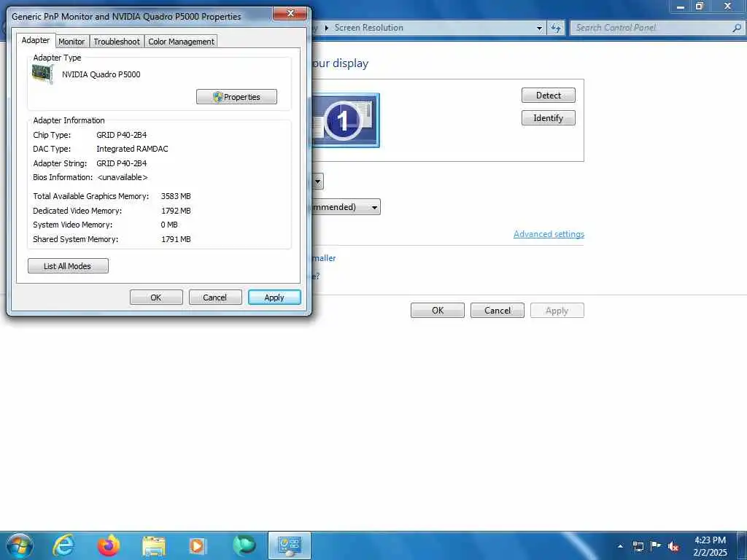Click the Search Control Panel field
Viewport: 747px width, 560px height.
coord(657,28)
